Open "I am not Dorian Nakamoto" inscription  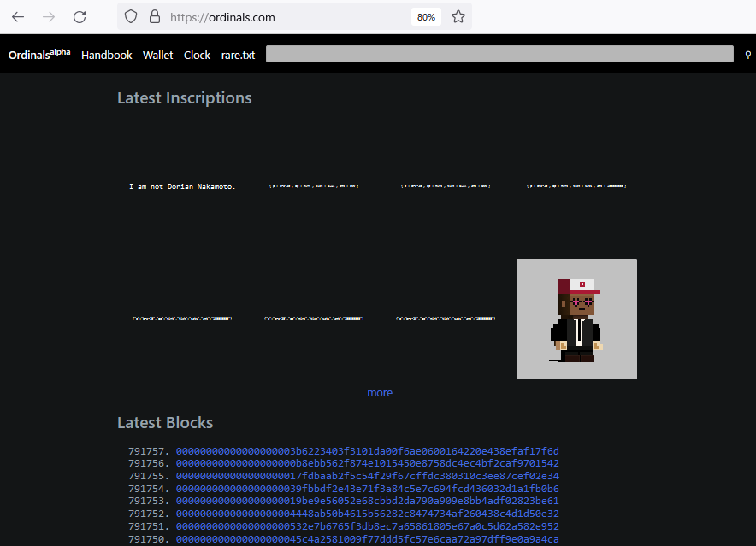[182, 186]
